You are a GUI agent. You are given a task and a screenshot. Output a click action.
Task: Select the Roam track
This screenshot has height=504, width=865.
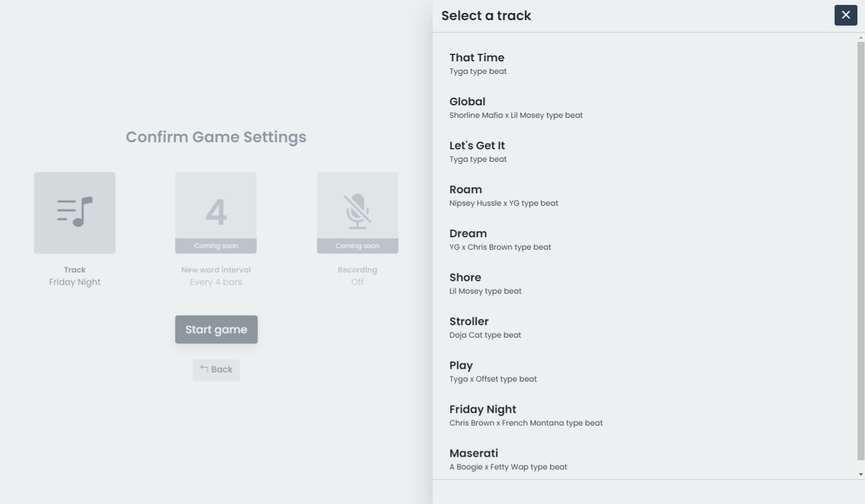click(644, 196)
